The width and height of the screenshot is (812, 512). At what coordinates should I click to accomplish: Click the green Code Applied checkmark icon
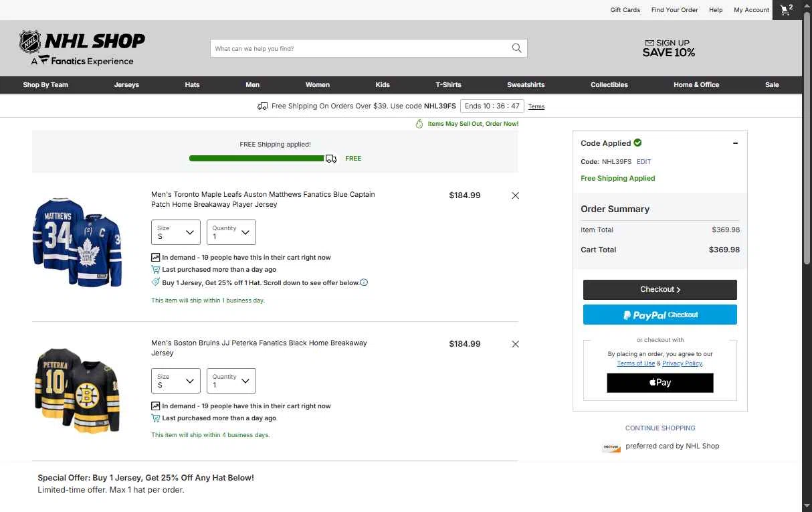[637, 143]
